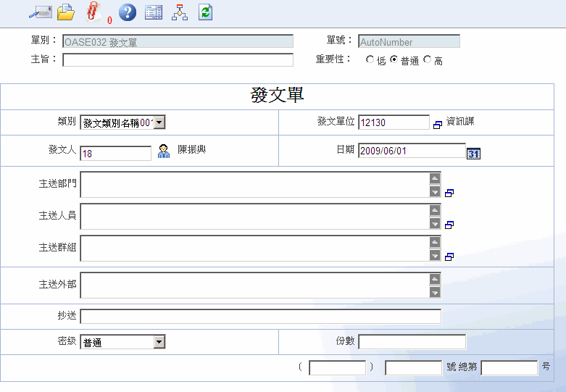
Task: Click the refresh document icon
Action: [x=205, y=12]
